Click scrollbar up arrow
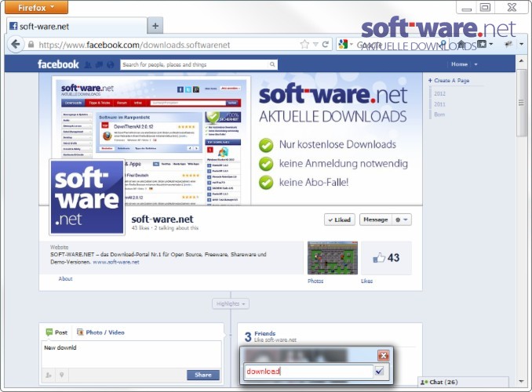The height and width of the screenshot is (392, 532). [521, 60]
